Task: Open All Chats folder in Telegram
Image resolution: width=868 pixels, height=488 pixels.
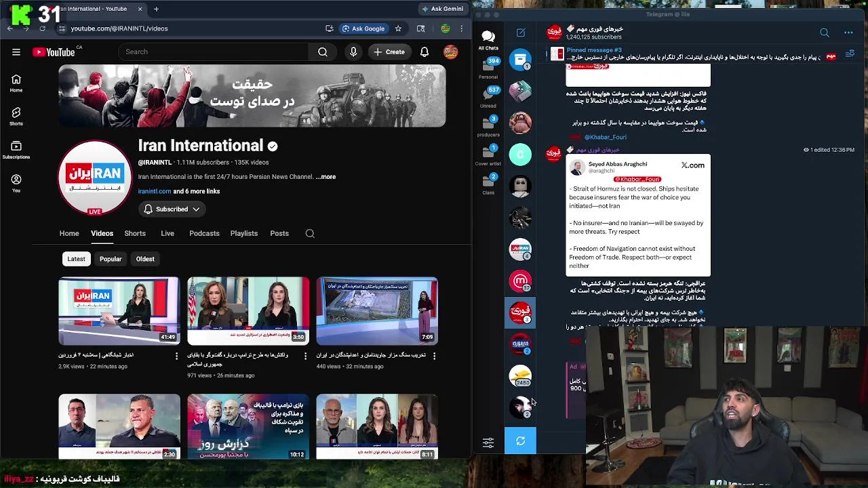Action: click(x=488, y=40)
